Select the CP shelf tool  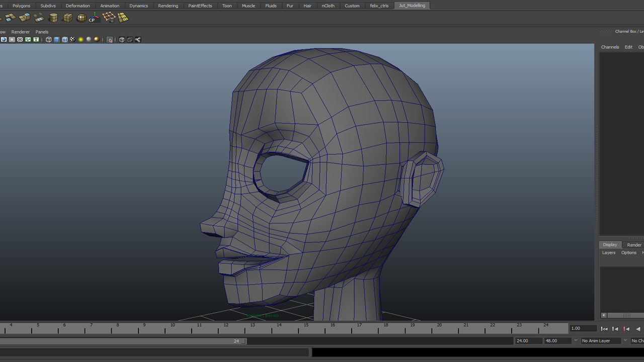[x=94, y=18]
